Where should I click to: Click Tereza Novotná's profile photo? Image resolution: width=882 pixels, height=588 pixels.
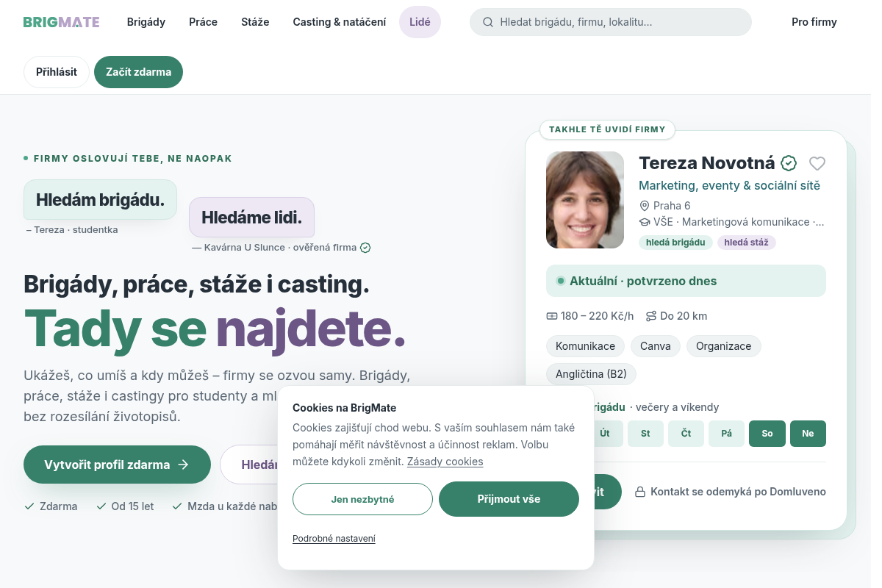point(585,200)
